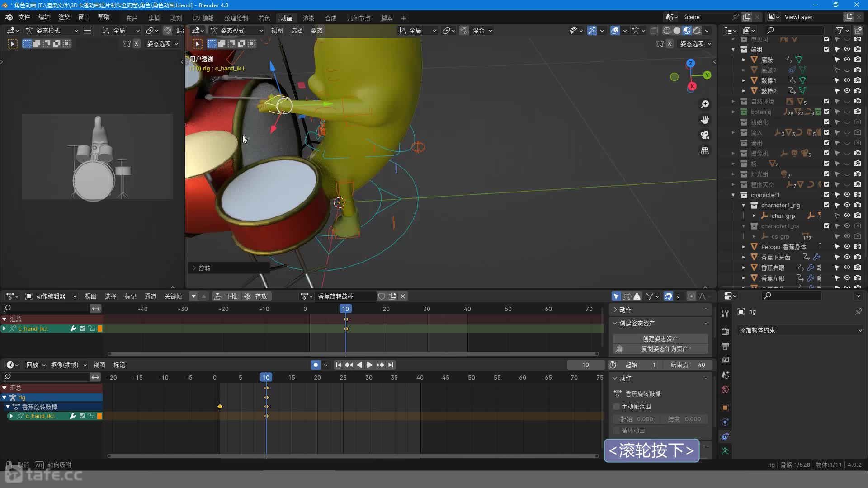Select wireframe viewport shading mode
Screen dimensions: 868x488
pos(667,31)
